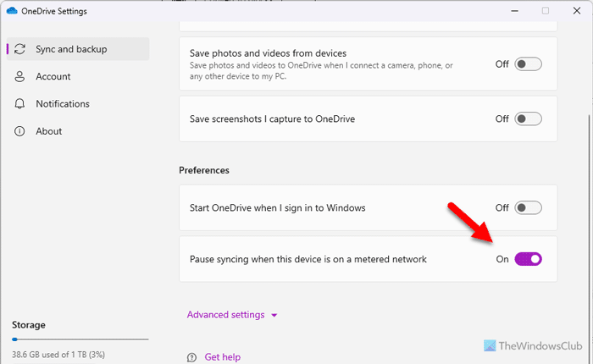Close the OneDrive Settings window

577,11
